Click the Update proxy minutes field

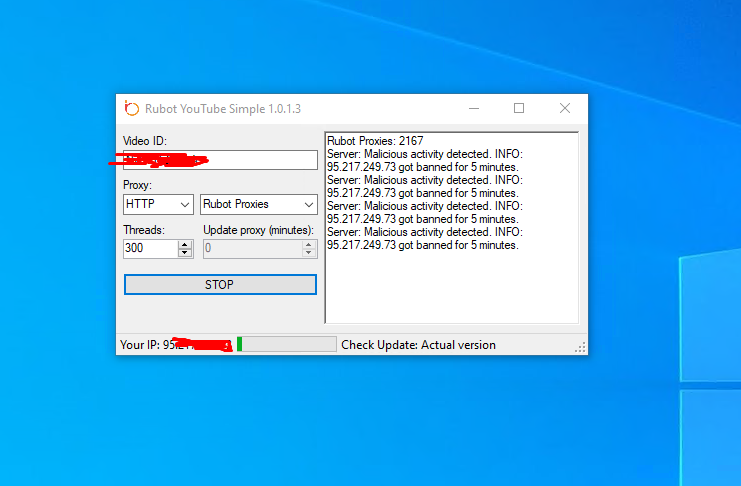[252, 249]
